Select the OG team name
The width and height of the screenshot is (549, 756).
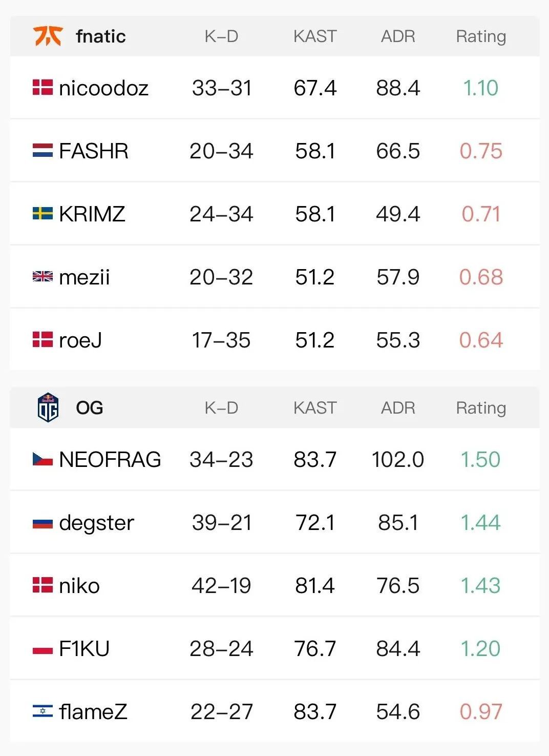pos(90,408)
